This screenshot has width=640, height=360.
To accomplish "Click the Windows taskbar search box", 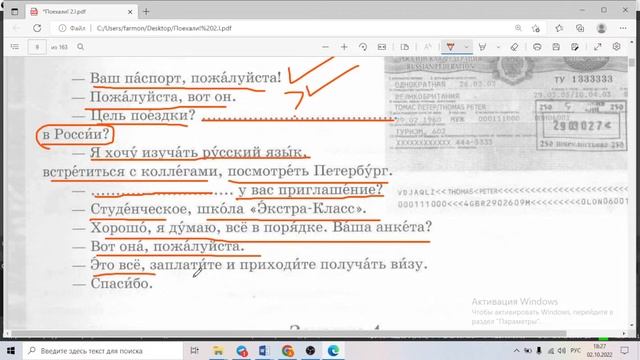I will click(x=102, y=351).
